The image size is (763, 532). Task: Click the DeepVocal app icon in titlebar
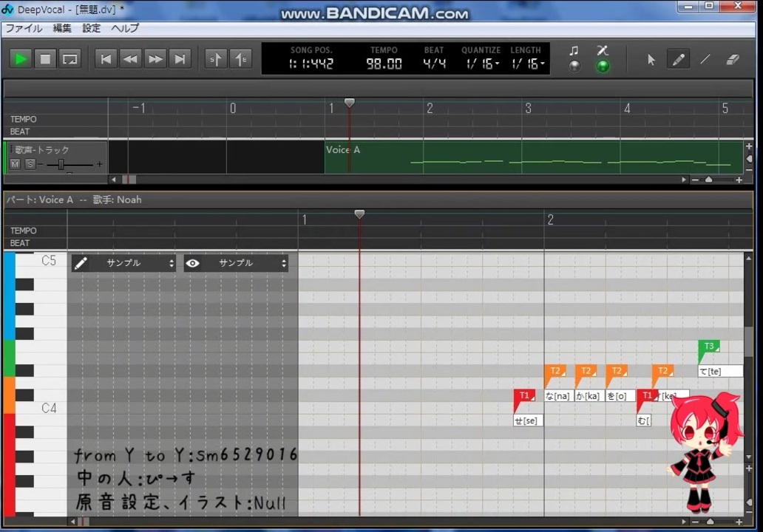tap(8, 9)
